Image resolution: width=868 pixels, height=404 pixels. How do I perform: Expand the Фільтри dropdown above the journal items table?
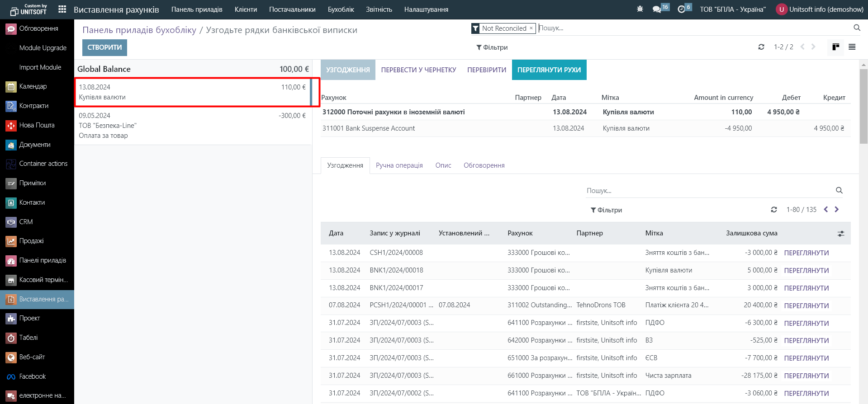click(x=606, y=210)
